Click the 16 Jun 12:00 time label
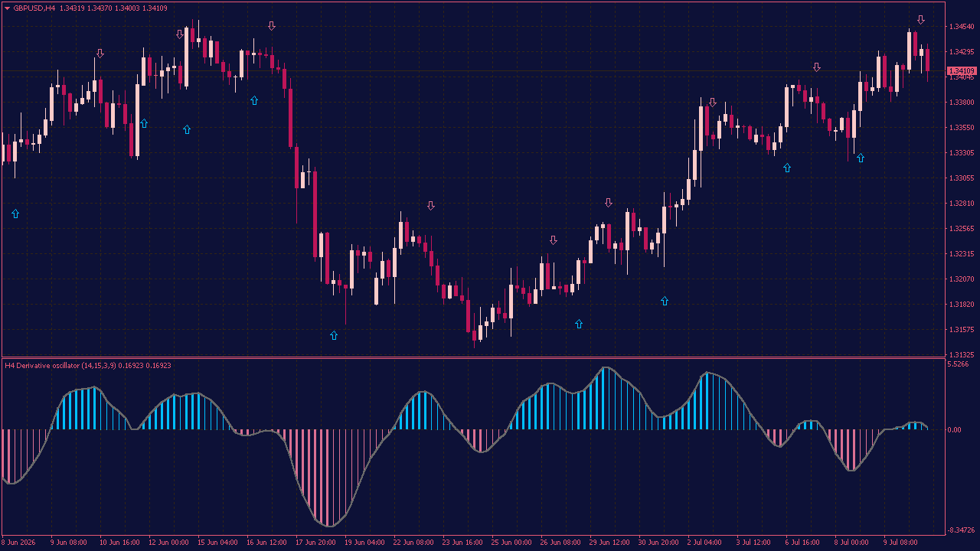 coord(266,543)
